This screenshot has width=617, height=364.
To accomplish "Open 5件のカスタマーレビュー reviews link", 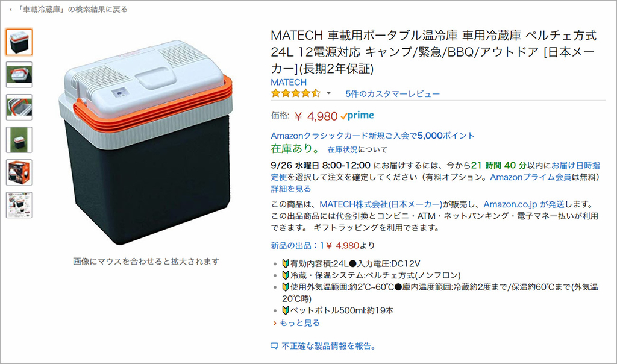I will (393, 94).
